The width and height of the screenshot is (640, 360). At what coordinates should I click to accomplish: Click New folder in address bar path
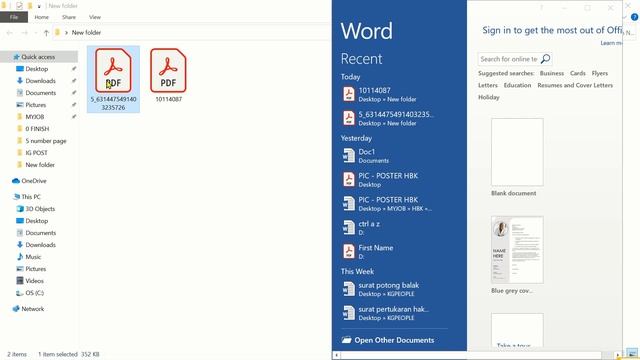click(86, 33)
